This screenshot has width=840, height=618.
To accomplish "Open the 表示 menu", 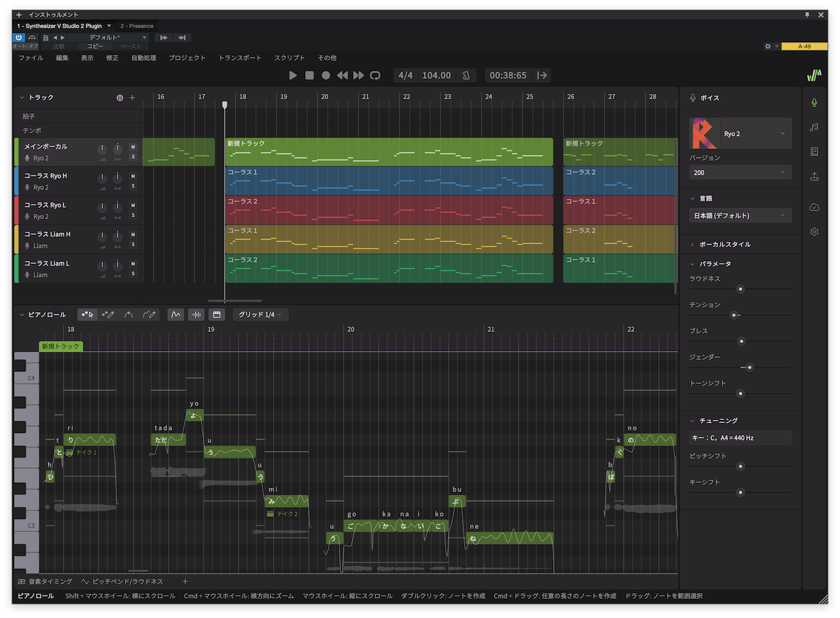I will point(87,58).
